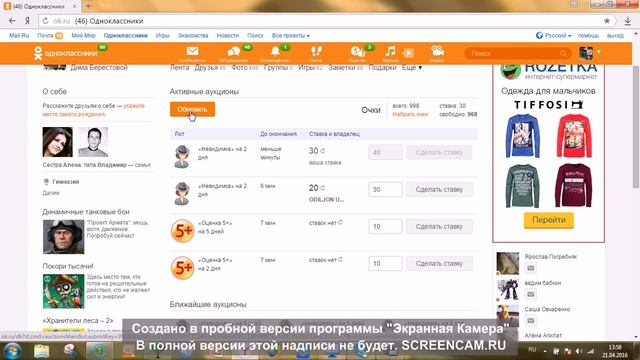
Task: Open Notifications bell icon
Action: pos(275,52)
